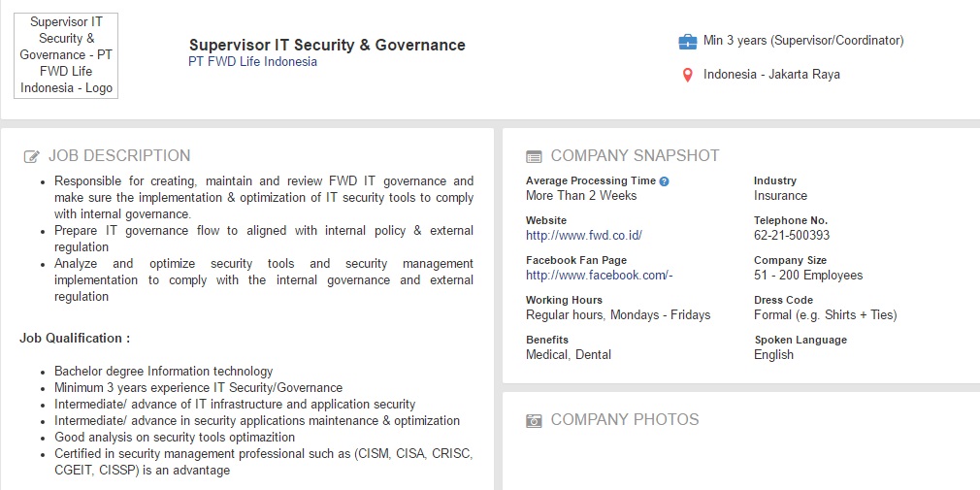This screenshot has width=980, height=490.
Task: Click the Average Processing Time help icon
Action: 665,181
